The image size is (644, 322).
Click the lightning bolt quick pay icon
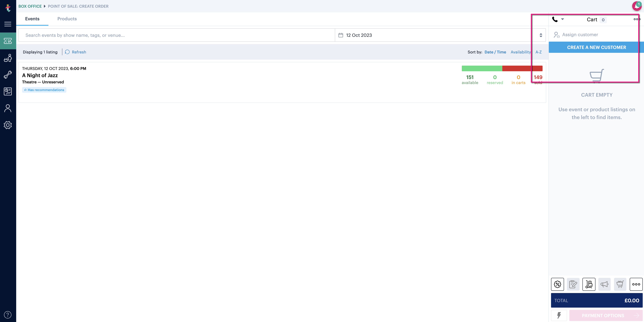(559, 315)
